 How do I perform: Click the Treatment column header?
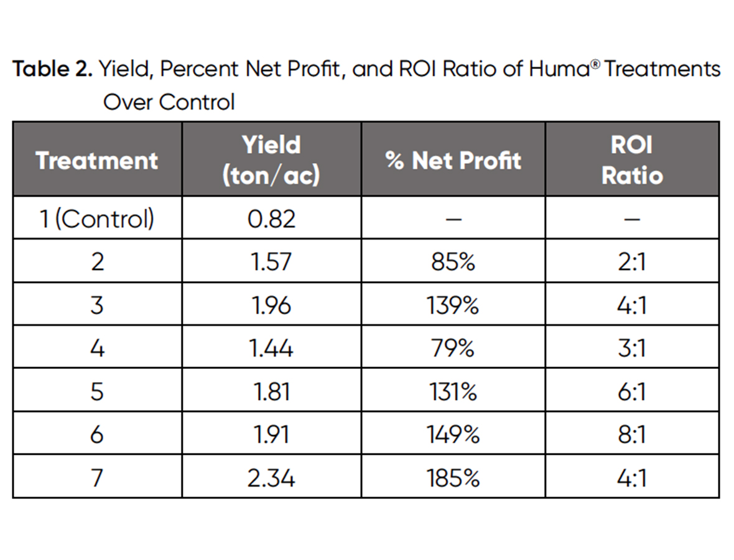[97, 161]
